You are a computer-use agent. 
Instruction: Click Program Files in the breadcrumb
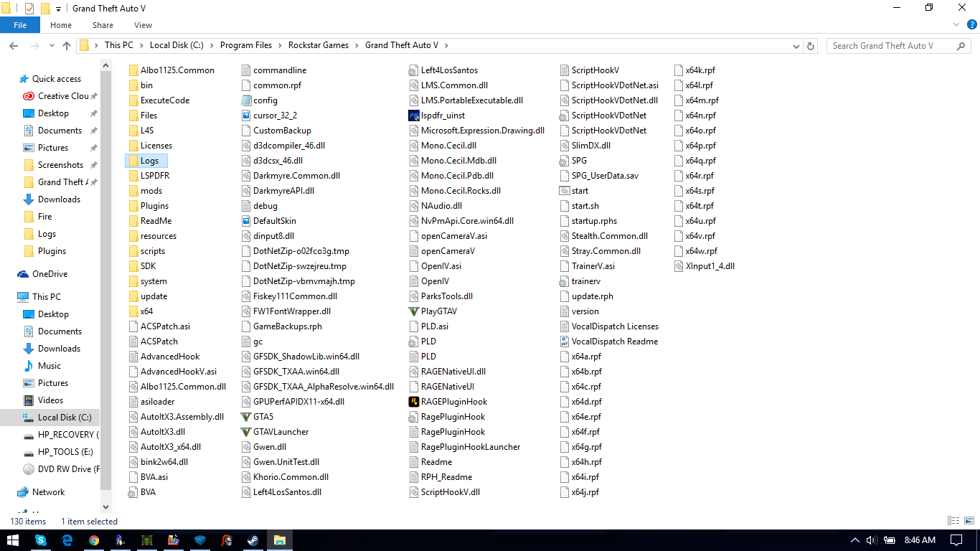246,45
